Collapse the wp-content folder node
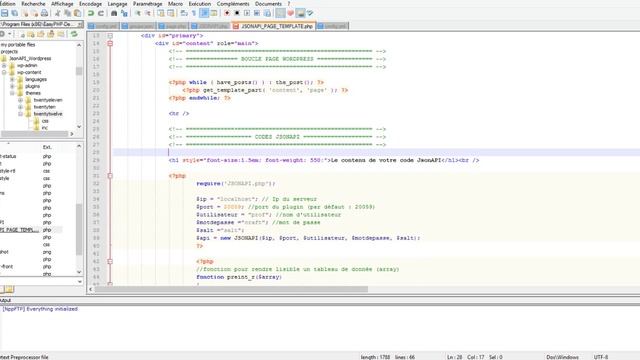Screen dimensions: 640x360 4,72
